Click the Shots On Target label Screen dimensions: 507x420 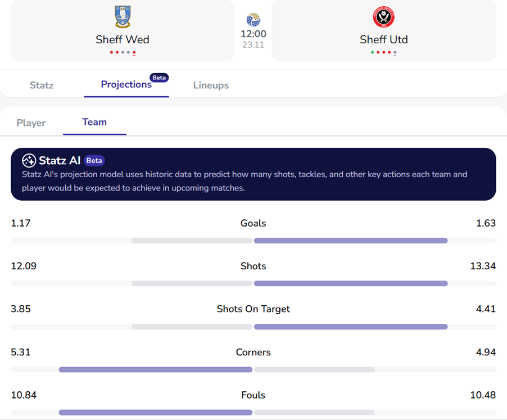253,309
